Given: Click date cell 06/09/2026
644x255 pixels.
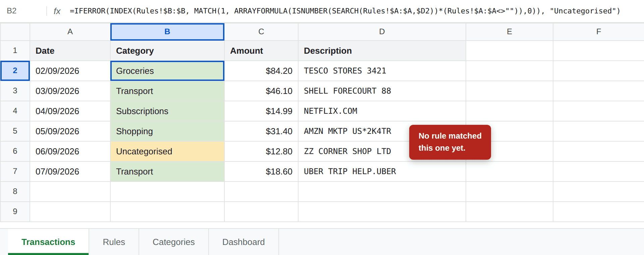Looking at the screenshot, I should [70, 151].
